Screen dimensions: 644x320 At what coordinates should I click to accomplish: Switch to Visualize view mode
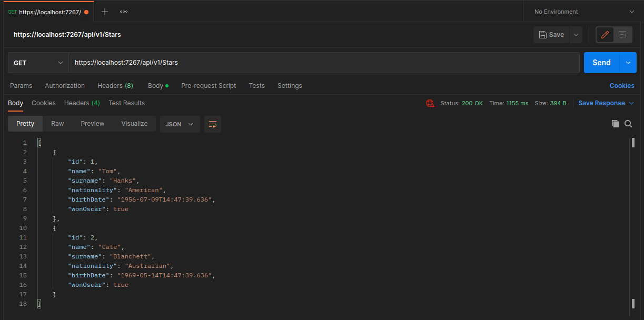point(134,124)
